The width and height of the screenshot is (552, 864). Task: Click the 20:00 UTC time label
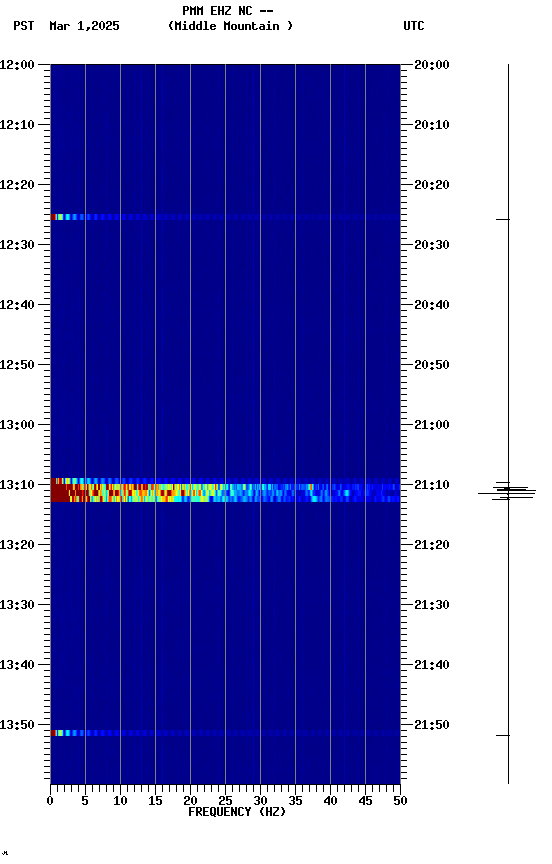point(432,64)
